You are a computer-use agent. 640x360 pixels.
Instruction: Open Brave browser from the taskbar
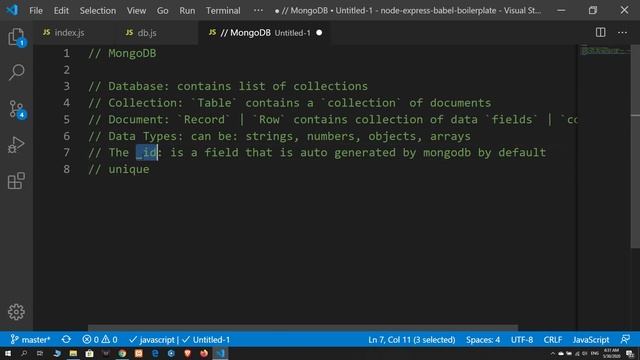187,353
